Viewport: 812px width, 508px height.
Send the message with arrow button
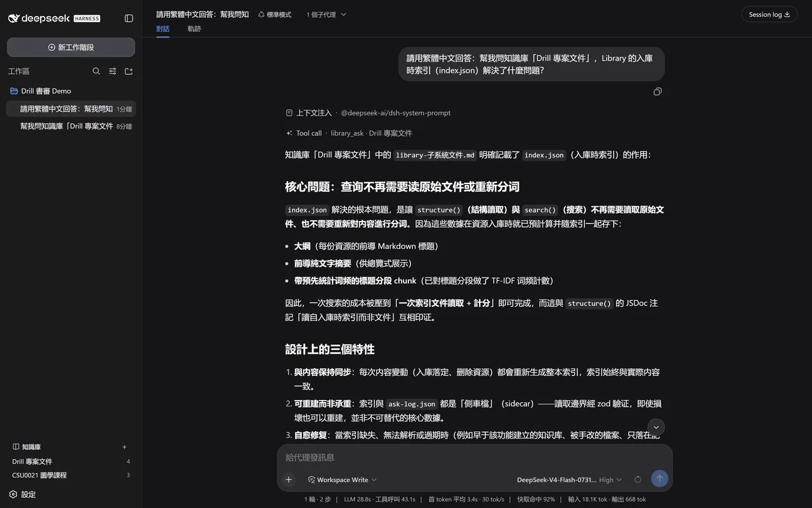(x=660, y=479)
